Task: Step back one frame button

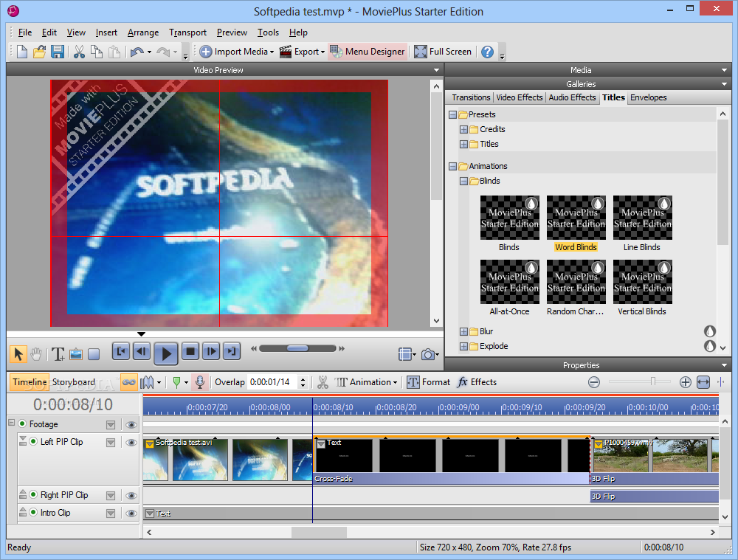Action: tap(142, 351)
